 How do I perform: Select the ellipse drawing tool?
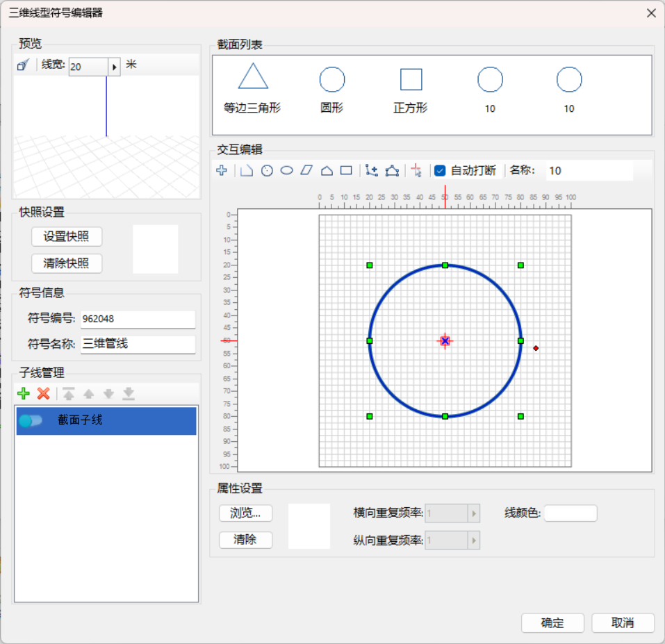[x=286, y=170]
